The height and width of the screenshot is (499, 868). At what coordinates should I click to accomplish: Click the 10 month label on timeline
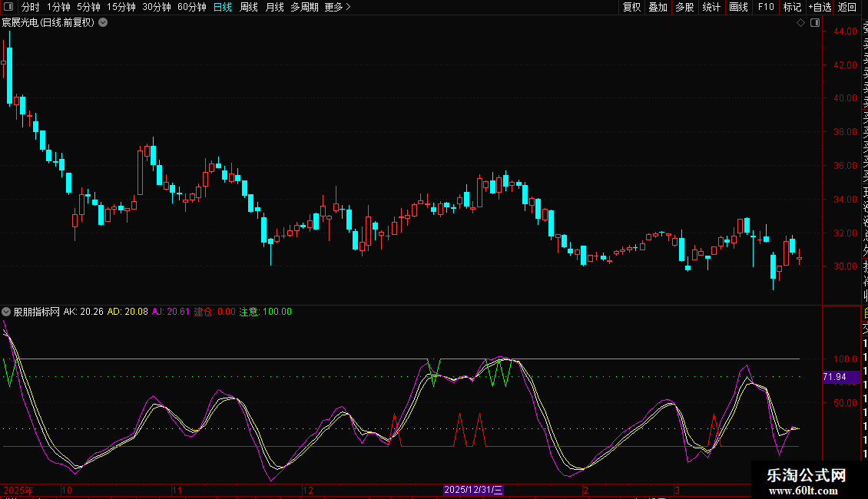(x=66, y=490)
